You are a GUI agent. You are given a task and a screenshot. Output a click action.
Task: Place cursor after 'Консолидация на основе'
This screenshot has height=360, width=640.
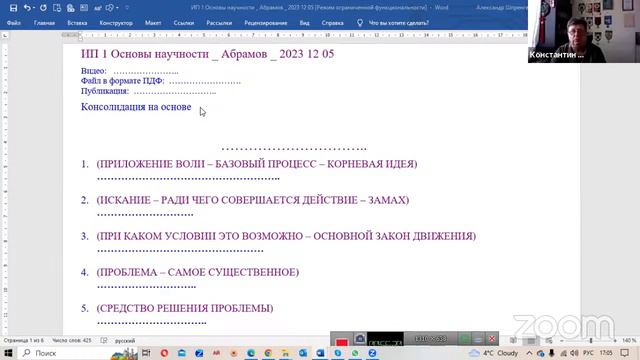[x=192, y=107]
